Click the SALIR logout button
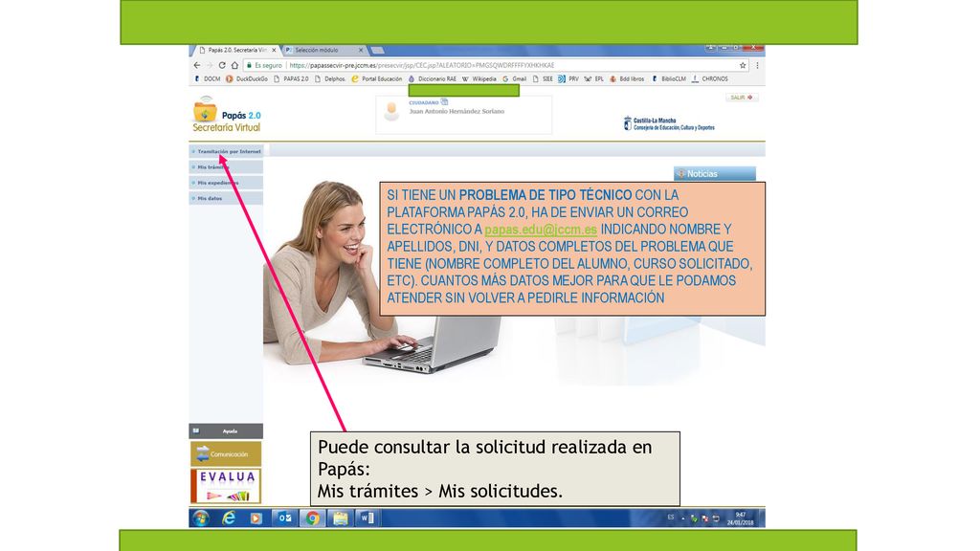 (742, 98)
